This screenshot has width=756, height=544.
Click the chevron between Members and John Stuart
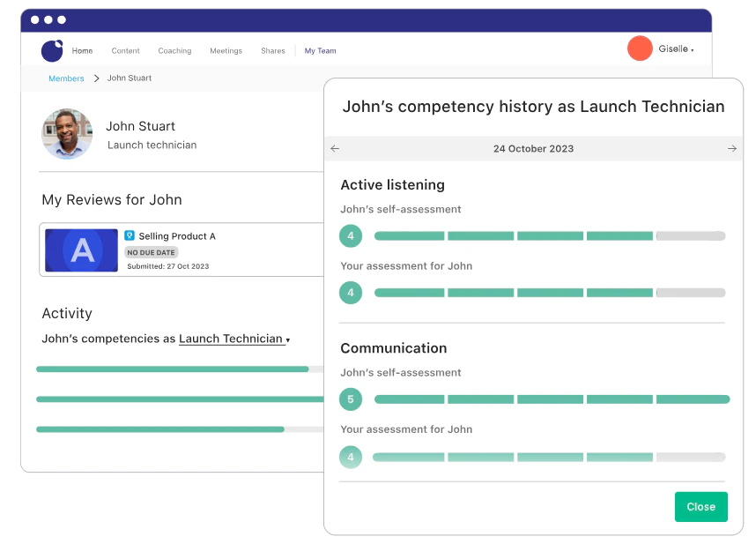point(95,78)
